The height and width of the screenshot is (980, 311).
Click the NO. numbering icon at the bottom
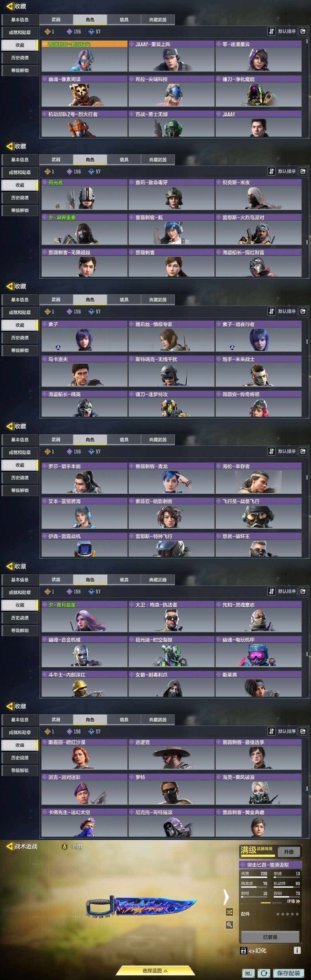coord(248,973)
